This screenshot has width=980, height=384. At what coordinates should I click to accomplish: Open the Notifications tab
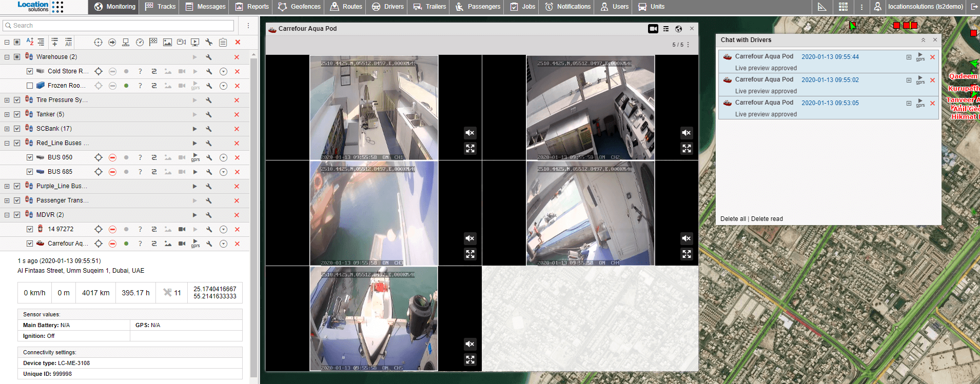[x=568, y=7]
